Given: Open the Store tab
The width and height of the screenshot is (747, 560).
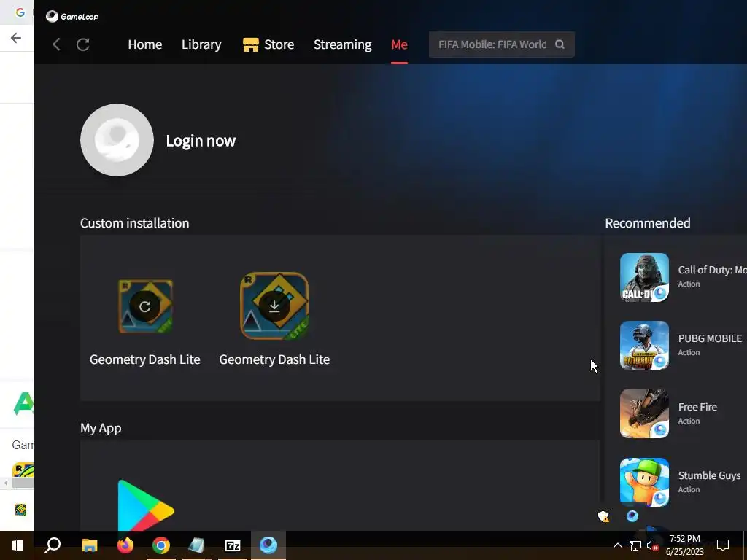Looking at the screenshot, I should tap(268, 44).
